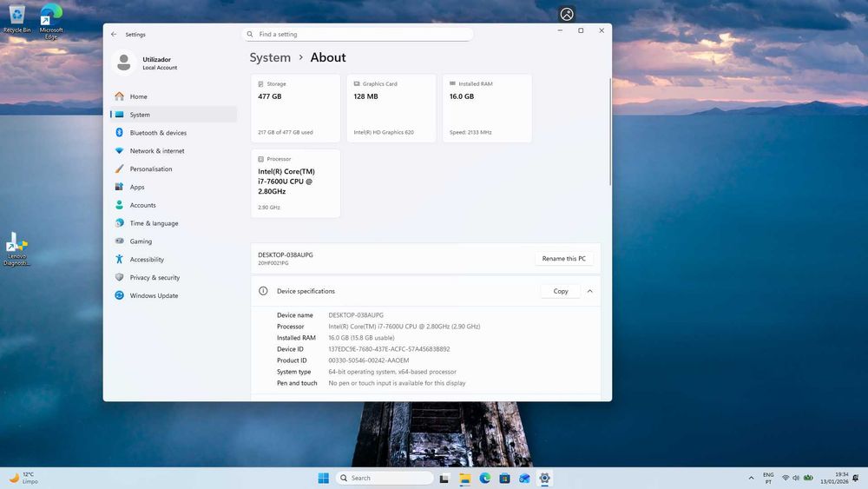Click the Apps icon in sidebar
The width and height of the screenshot is (868, 489).
click(119, 187)
